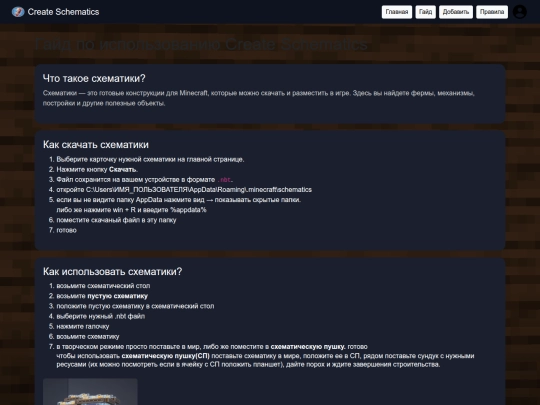
Task: Click the '.nbt' format code text
Action: 224,180
